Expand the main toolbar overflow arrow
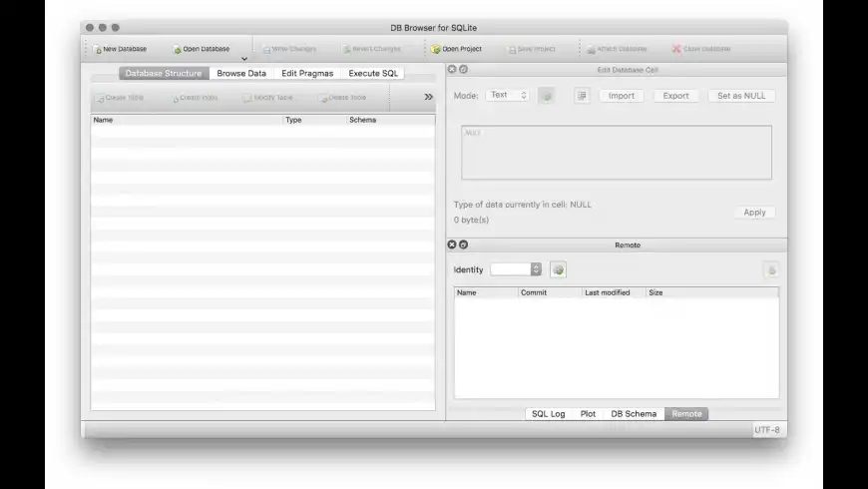 [x=244, y=59]
